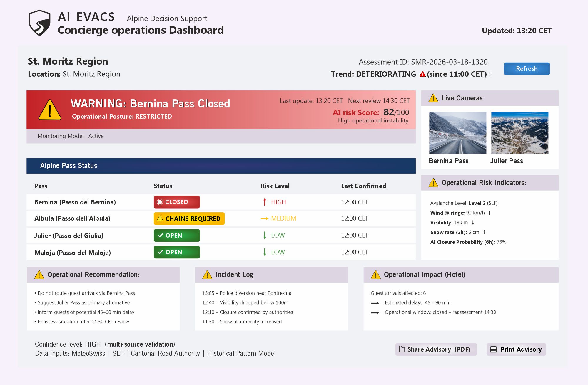Click the OPEN status badge for Julier
Viewport: 588px width, 385px height.
[x=177, y=235]
